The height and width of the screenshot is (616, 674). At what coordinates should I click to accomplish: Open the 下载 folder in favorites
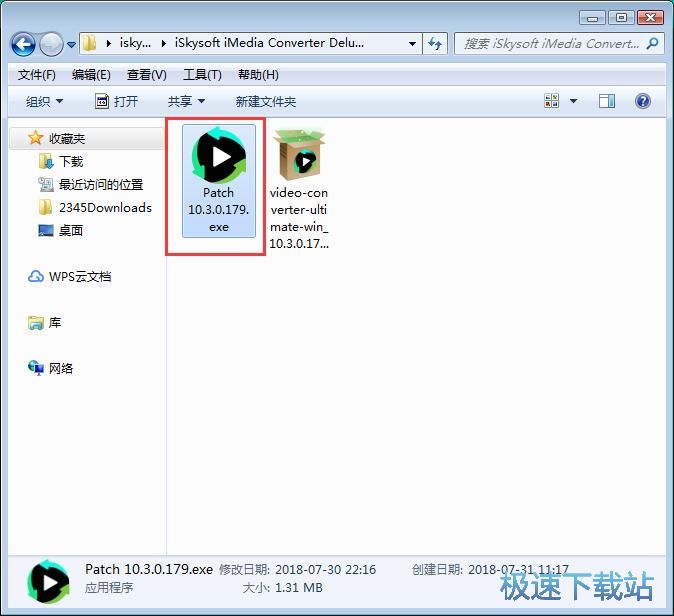(70, 162)
